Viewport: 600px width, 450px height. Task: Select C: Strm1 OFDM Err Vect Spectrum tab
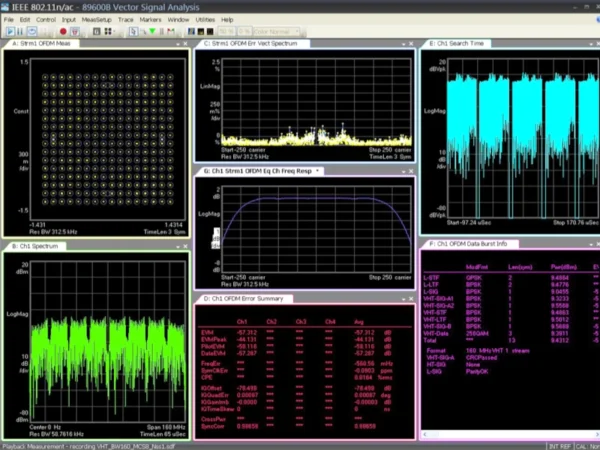253,44
